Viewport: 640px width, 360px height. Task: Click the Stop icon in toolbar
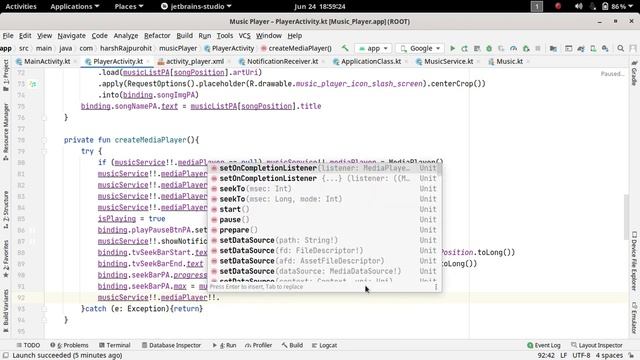coord(538,48)
